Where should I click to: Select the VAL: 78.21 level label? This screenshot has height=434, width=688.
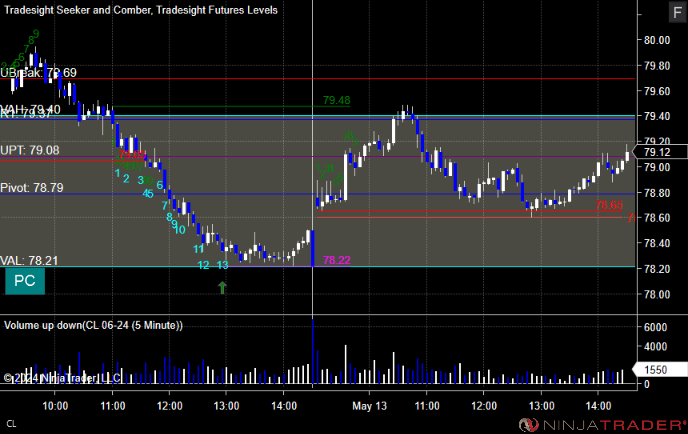coord(29,261)
